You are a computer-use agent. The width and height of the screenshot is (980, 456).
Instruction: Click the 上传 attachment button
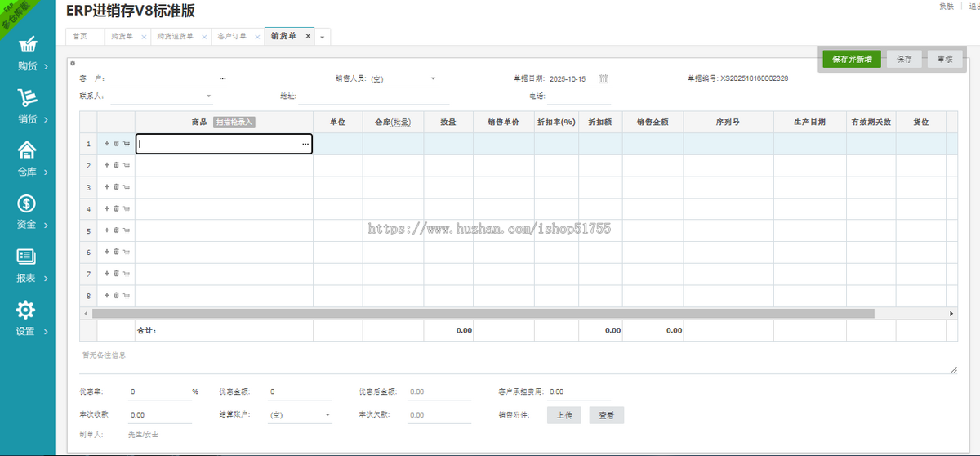tap(564, 415)
